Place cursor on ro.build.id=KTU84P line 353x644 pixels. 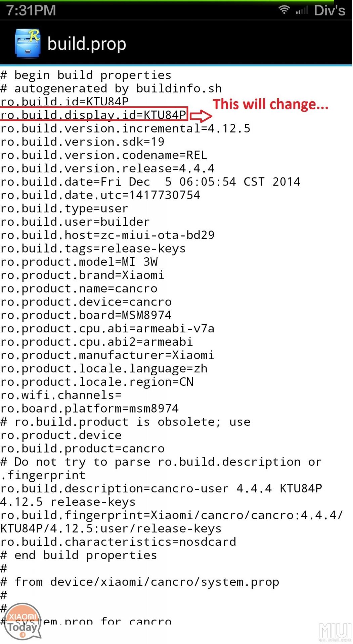(x=64, y=102)
